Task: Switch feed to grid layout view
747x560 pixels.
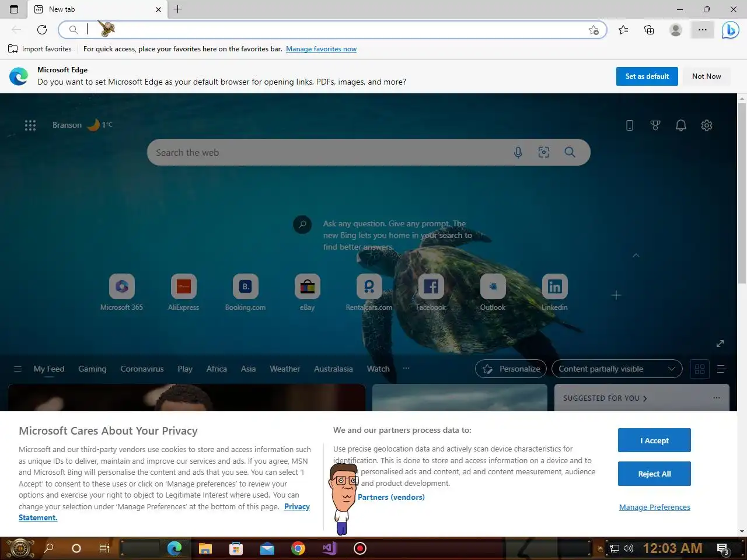Action: coord(700,369)
